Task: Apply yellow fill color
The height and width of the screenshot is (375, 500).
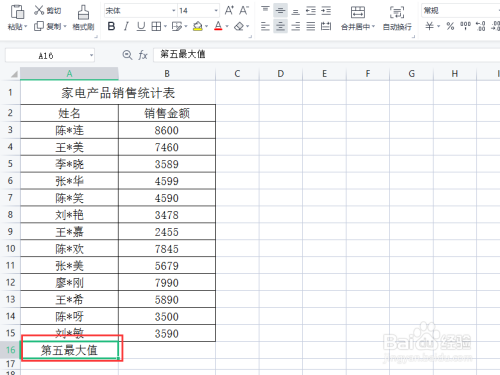Action: coord(198,26)
